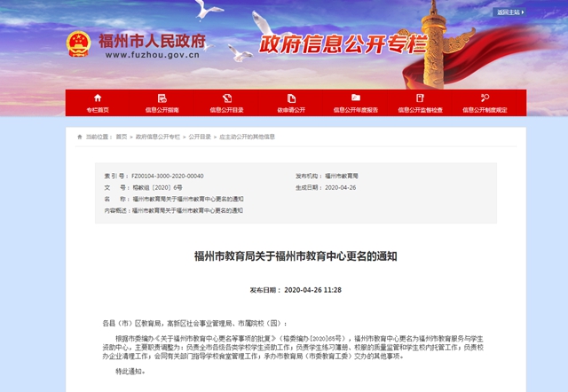The height and width of the screenshot is (392, 568).
Task: Open the 专栏首页 menu label
Action: point(98,110)
